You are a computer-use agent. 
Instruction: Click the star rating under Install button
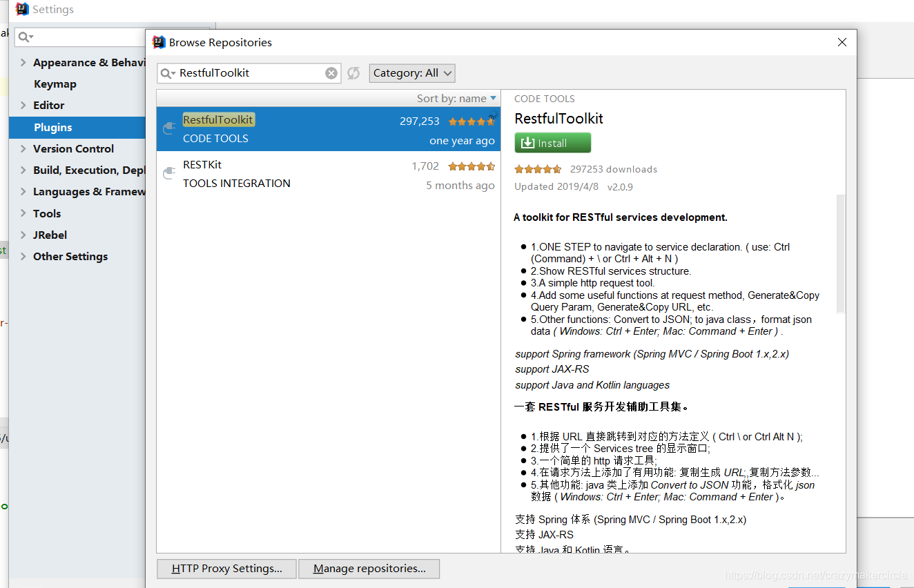538,169
